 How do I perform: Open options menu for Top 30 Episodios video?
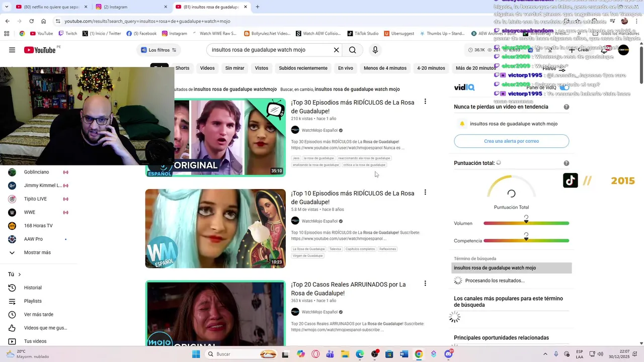tap(425, 102)
